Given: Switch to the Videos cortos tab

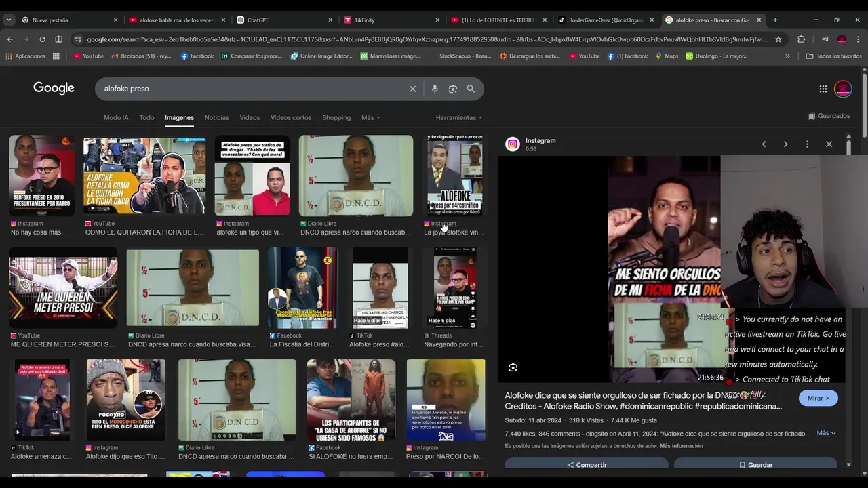Looking at the screenshot, I should pos(291,117).
